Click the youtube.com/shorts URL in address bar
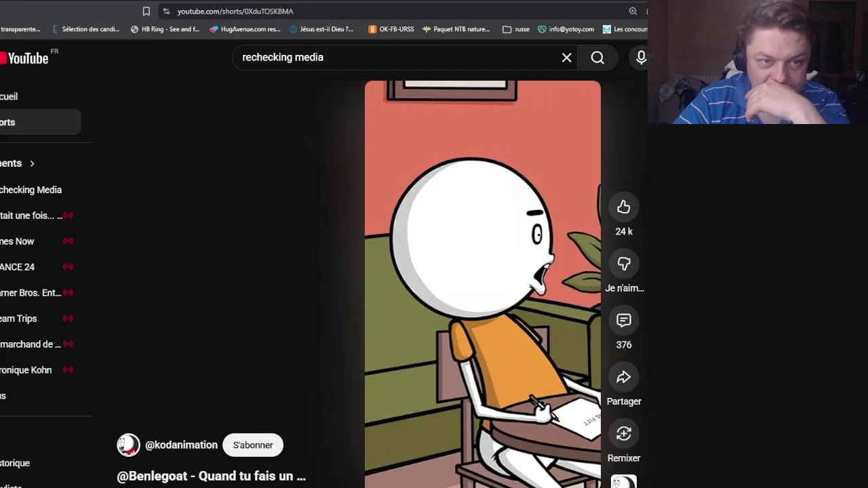868x488 pixels. (235, 12)
